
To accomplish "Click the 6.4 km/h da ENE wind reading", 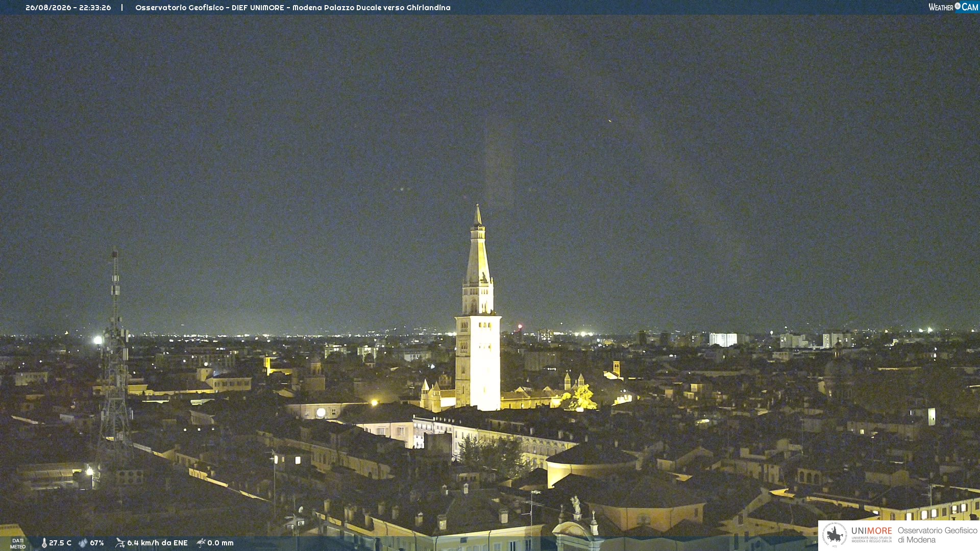I will (157, 543).
